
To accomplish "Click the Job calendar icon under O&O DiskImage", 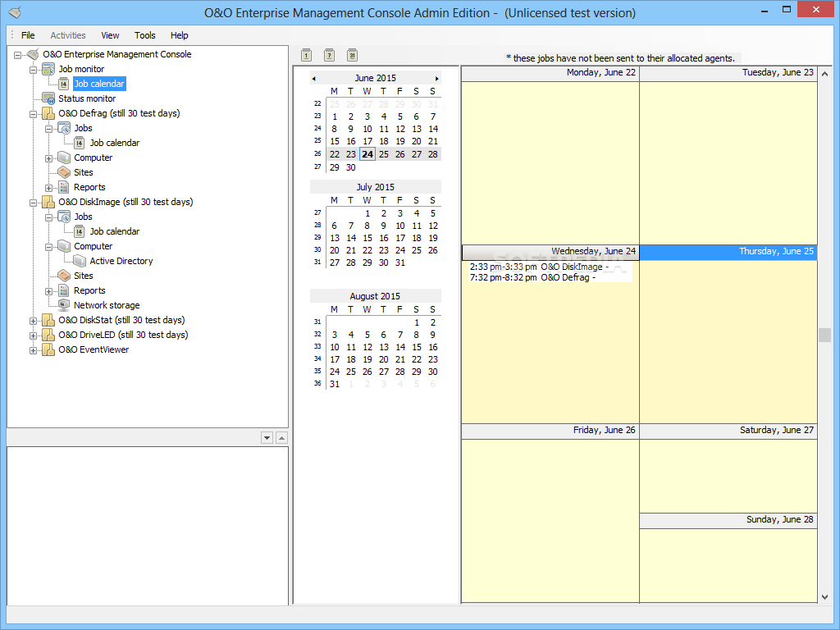I will tap(80, 231).
